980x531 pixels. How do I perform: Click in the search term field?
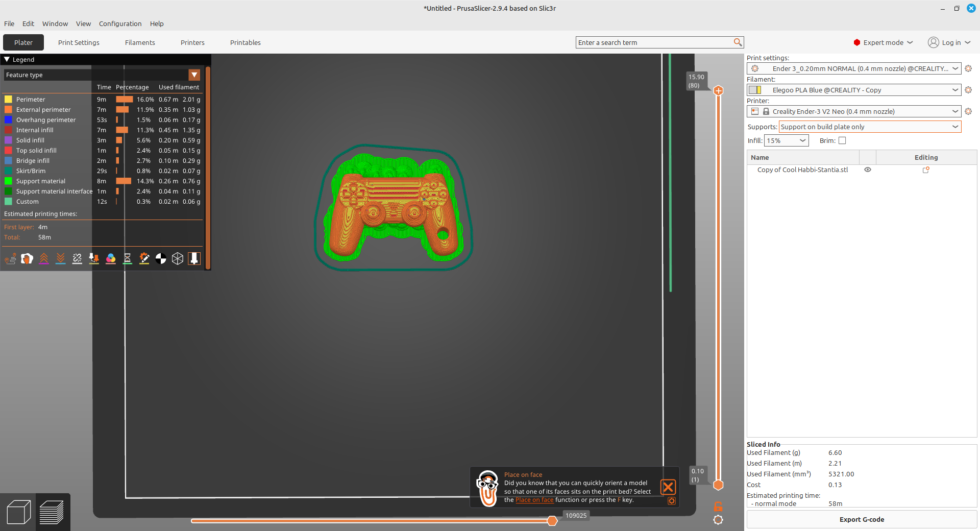pyautogui.click(x=654, y=42)
